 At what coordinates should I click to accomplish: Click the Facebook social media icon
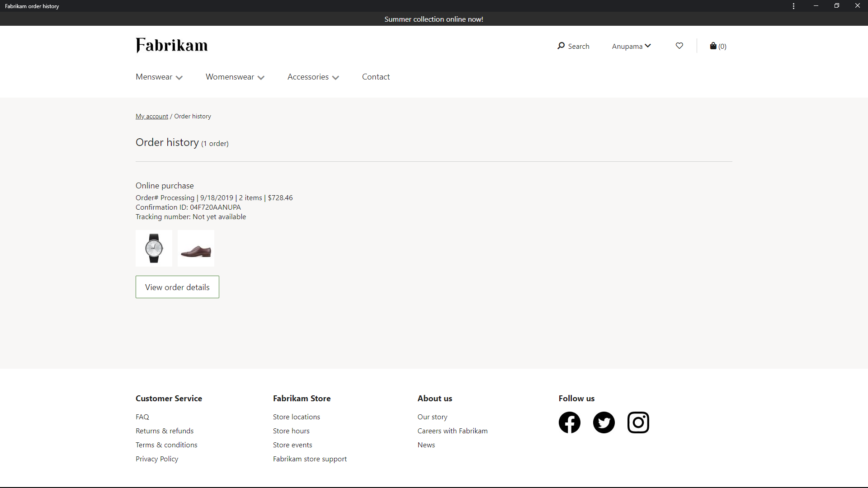pos(569,422)
